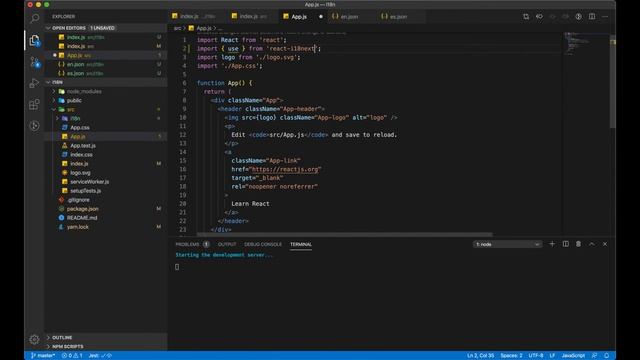
Task: Click the master branch status item
Action: tap(43, 356)
